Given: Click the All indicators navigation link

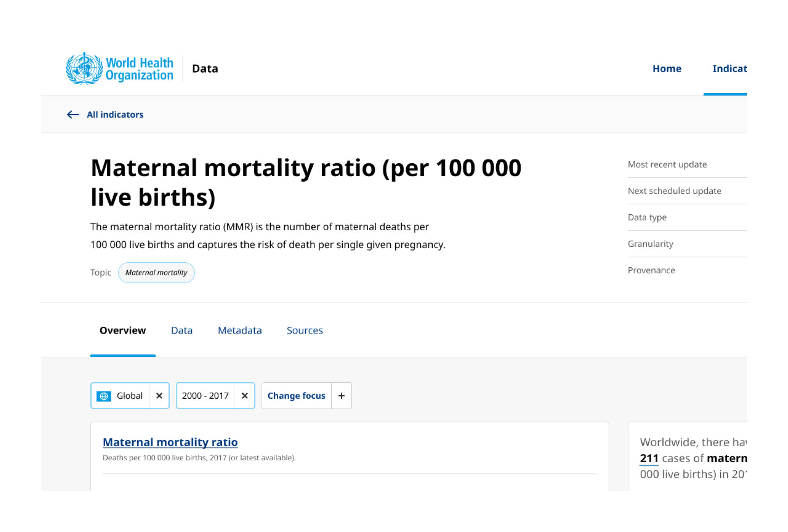Looking at the screenshot, I should tap(115, 115).
